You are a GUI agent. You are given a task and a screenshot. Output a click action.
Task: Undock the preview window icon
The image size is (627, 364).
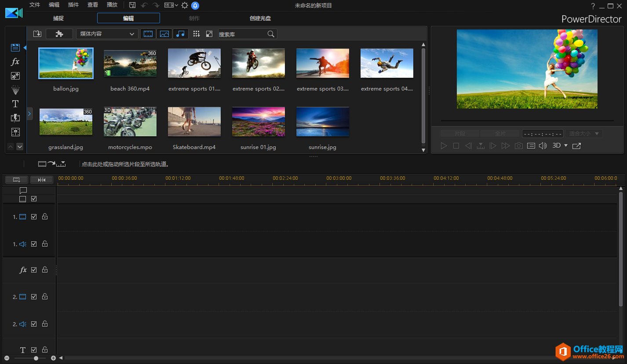pyautogui.click(x=576, y=146)
